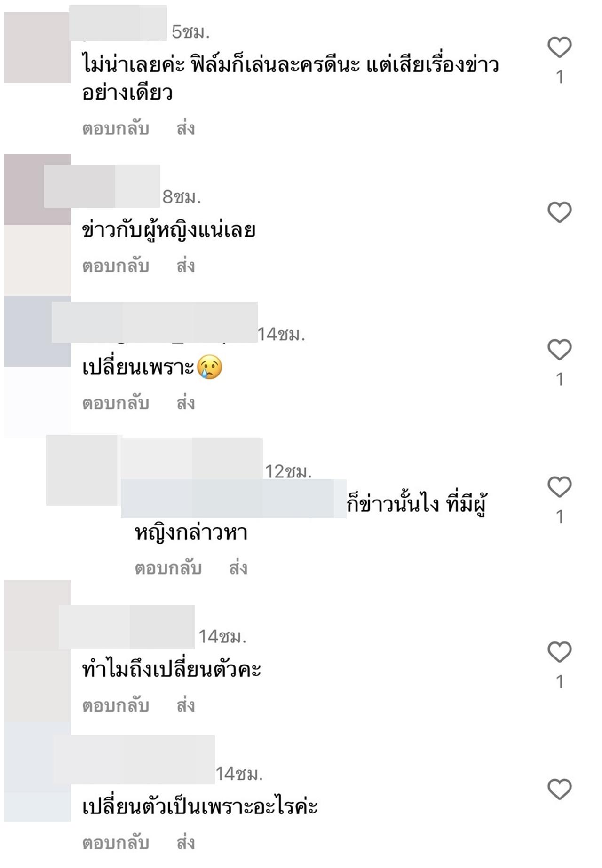Reply to เปลี่ยนตัวเป็นเพราะอะไรค่ะ comment
602x868 pixels.
coord(116,843)
